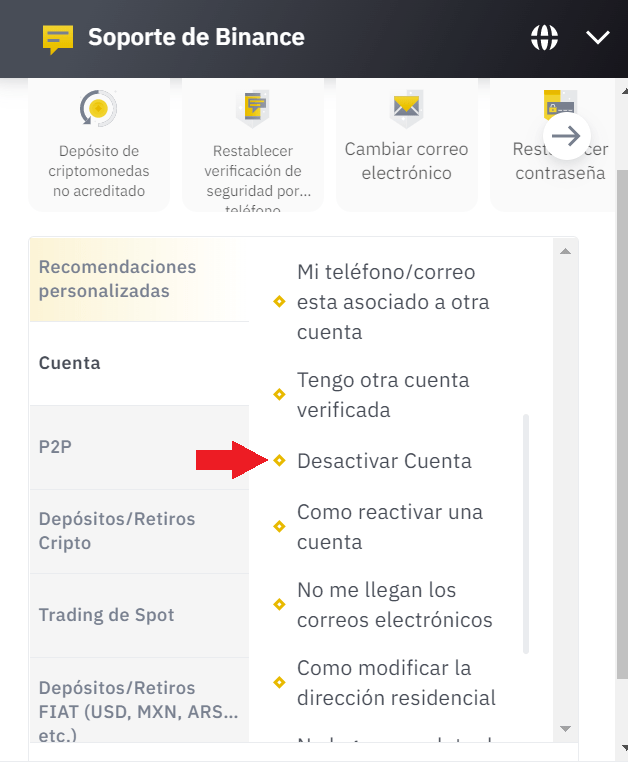
Task: Click the Desactivar Cuenta link
Action: click(384, 461)
